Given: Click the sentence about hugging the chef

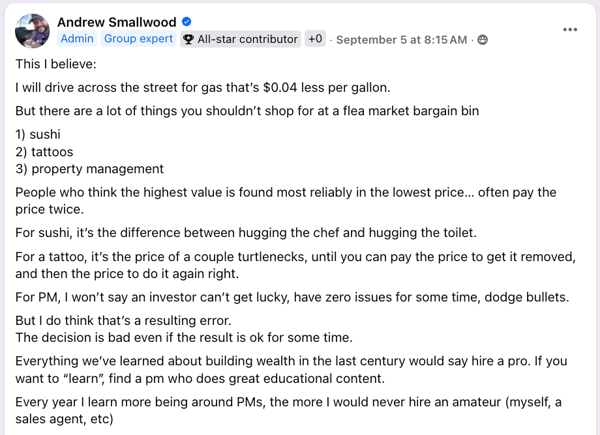Looking at the screenshot, I should pos(245,233).
